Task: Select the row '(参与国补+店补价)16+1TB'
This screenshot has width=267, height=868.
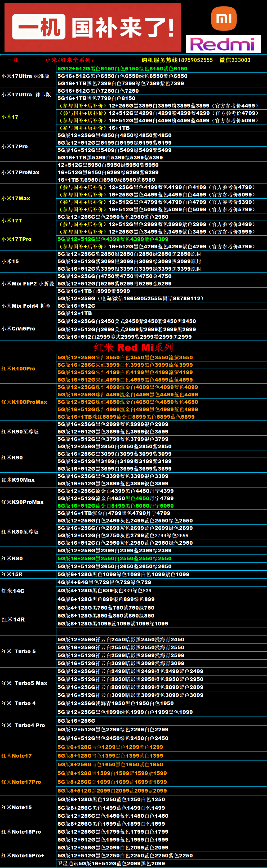Action: pyautogui.click(x=162, y=128)
